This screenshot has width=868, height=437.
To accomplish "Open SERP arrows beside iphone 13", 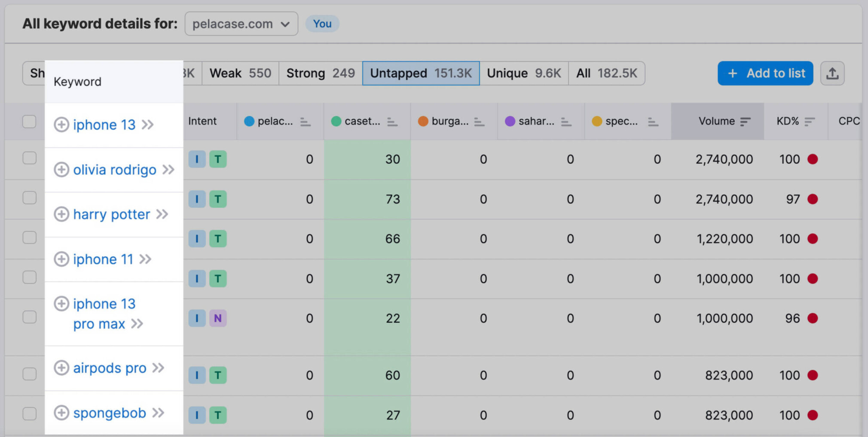I will [x=148, y=125].
